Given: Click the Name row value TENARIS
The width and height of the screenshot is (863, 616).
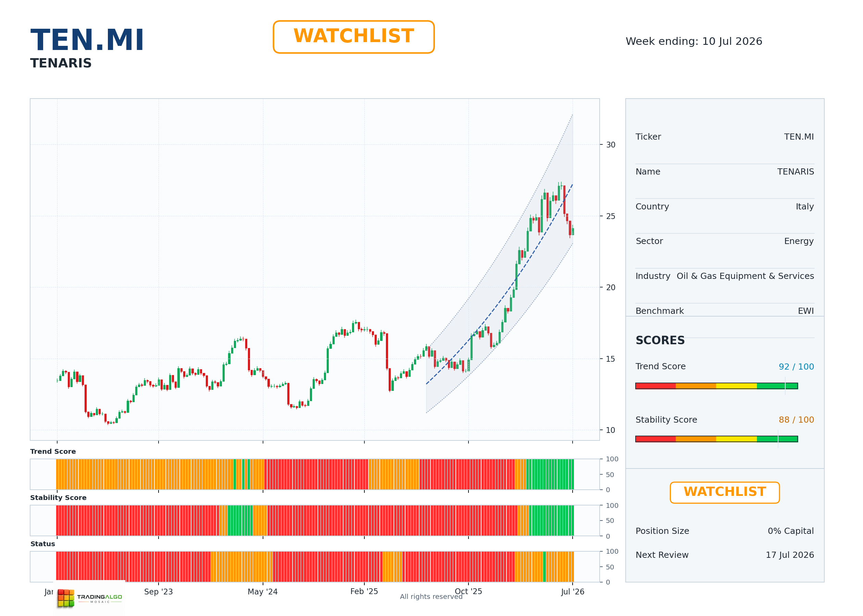Looking at the screenshot, I should point(796,172).
